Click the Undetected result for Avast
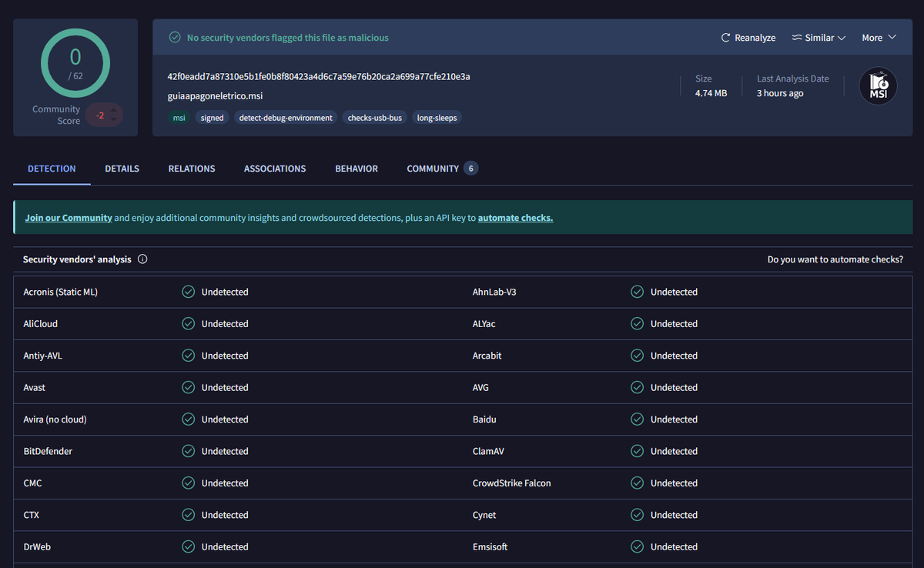Screen dimensions: 924x568 (225, 388)
